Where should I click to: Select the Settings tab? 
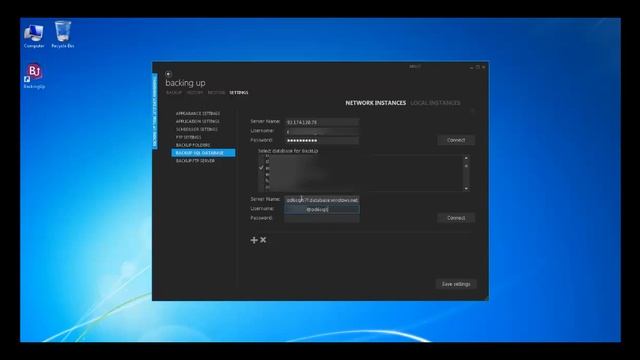[x=238, y=93]
